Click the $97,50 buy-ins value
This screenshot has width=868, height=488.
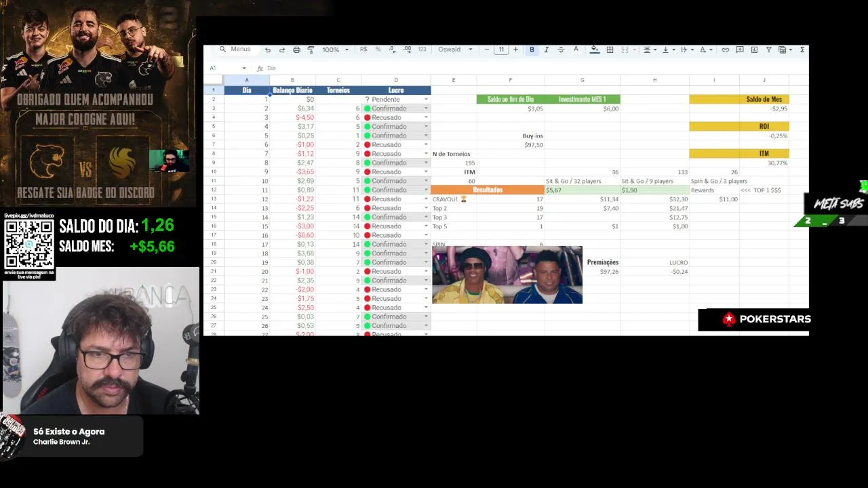[x=534, y=145]
